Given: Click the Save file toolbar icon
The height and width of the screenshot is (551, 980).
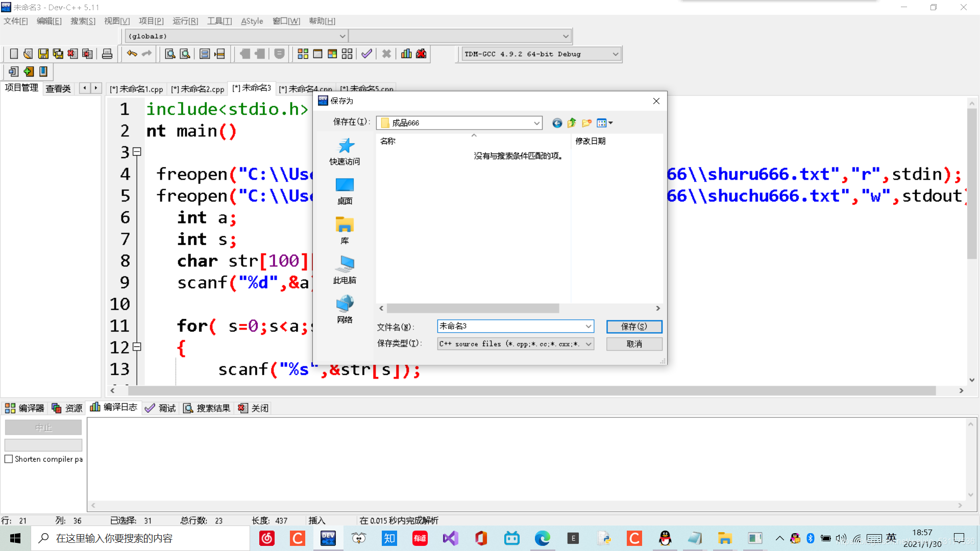Looking at the screenshot, I should click(x=43, y=54).
